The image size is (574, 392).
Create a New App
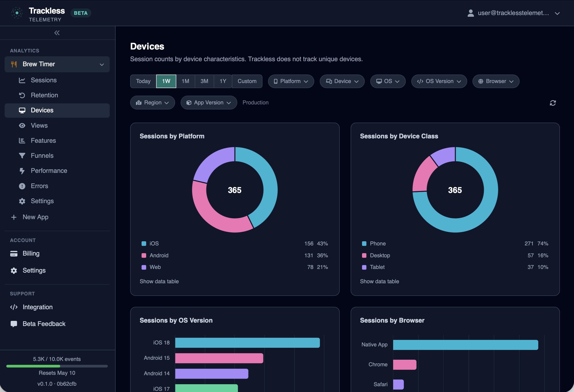click(x=57, y=217)
